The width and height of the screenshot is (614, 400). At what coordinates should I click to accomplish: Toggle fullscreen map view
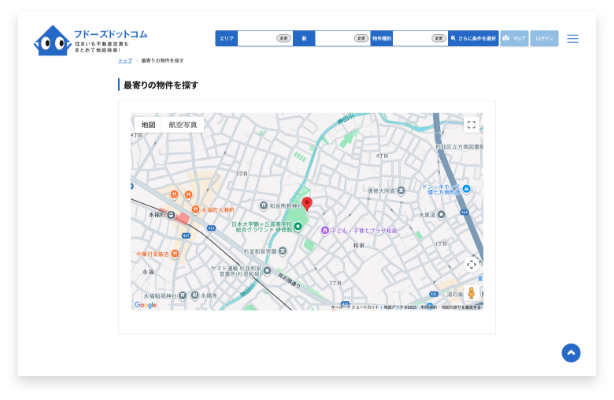click(x=471, y=125)
